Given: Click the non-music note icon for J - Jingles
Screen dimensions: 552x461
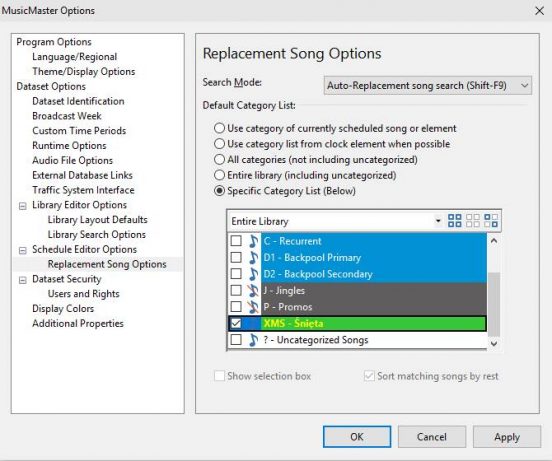Looking at the screenshot, I should tap(253, 290).
